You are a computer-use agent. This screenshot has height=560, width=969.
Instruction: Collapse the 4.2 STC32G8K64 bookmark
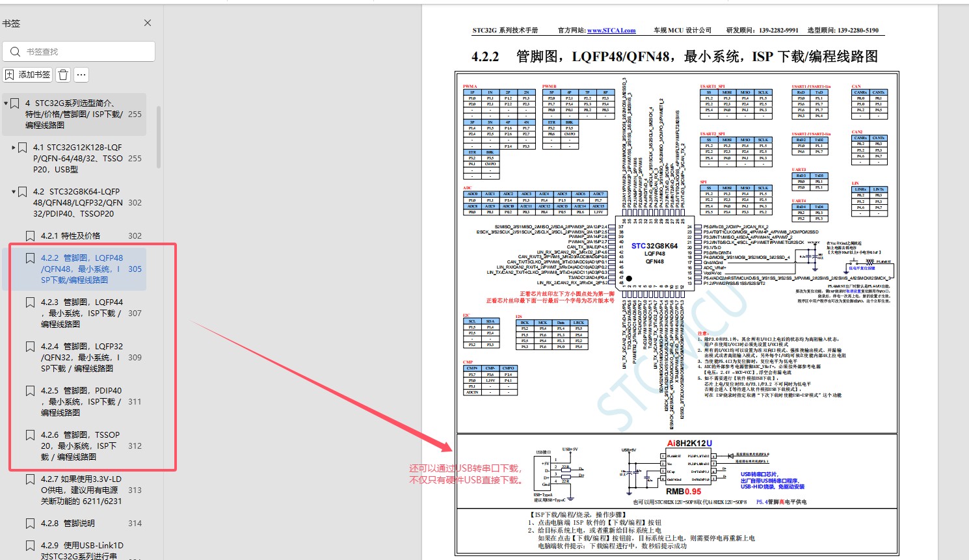[14, 192]
